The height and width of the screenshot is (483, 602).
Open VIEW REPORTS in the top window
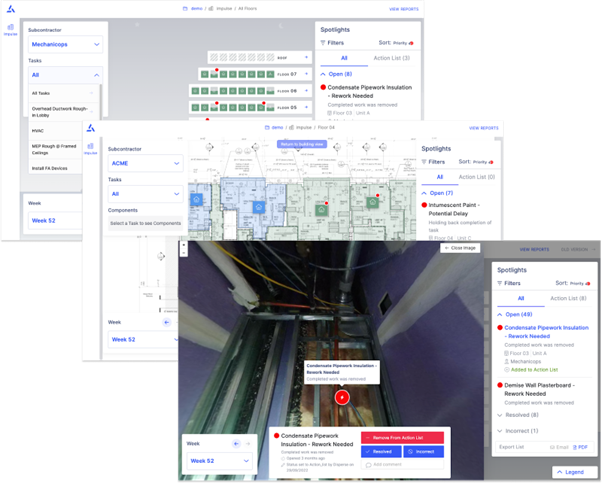(404, 9)
